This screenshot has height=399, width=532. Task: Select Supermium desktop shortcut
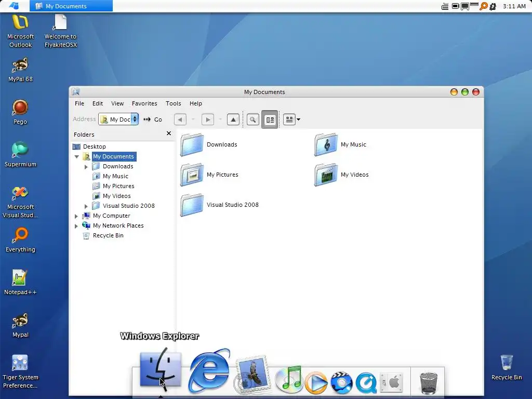[x=20, y=155]
